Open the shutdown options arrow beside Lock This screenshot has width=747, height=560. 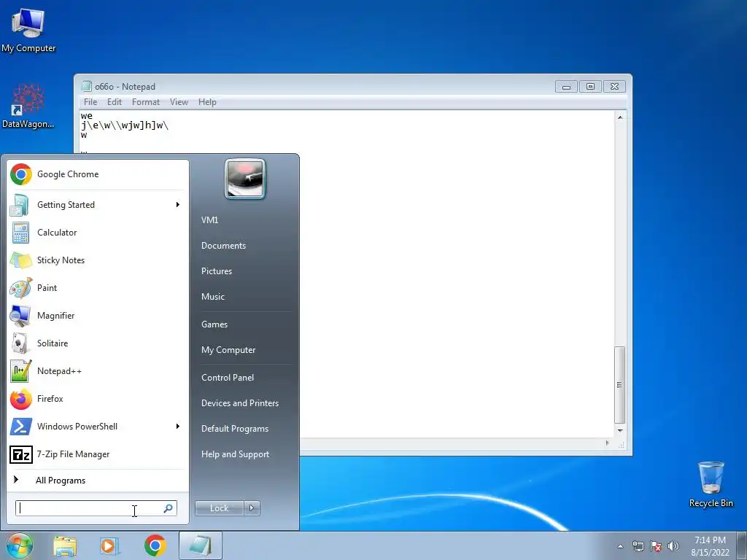tap(252, 508)
